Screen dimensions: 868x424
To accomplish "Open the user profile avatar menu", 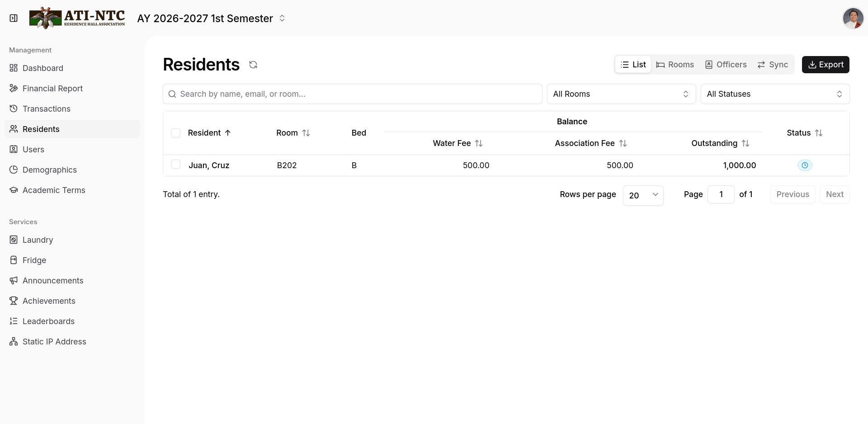I will coord(853,18).
